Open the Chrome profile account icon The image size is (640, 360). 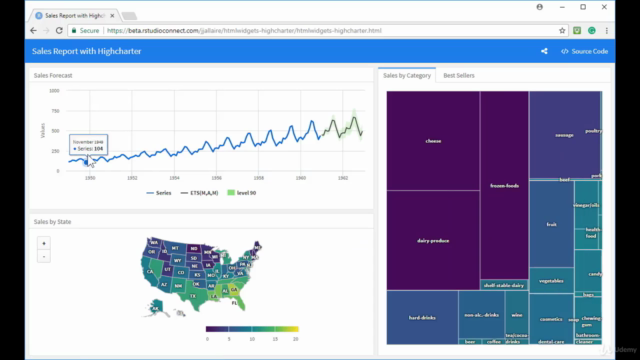click(x=540, y=7)
